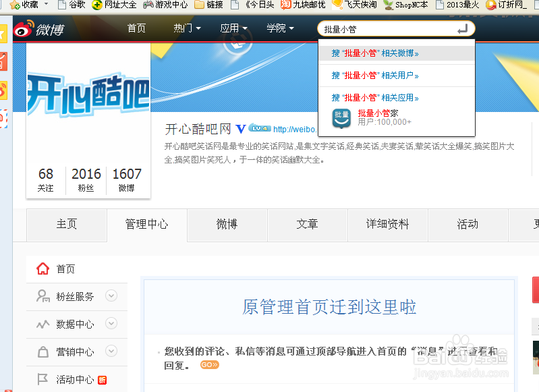Expand the 数据中心 section chevron
This screenshot has width=539, height=392.
pyautogui.click(x=111, y=323)
